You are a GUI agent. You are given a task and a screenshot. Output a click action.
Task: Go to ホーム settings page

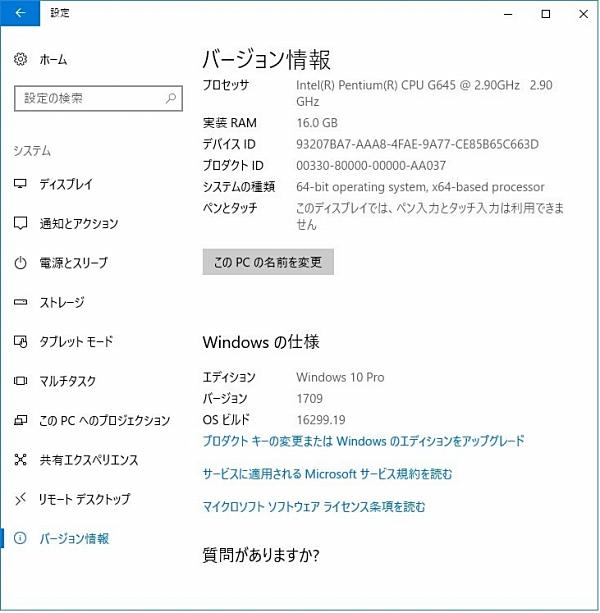pos(53,60)
